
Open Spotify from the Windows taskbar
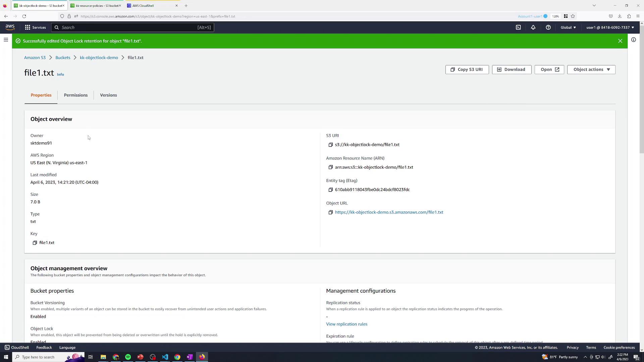[128, 357]
